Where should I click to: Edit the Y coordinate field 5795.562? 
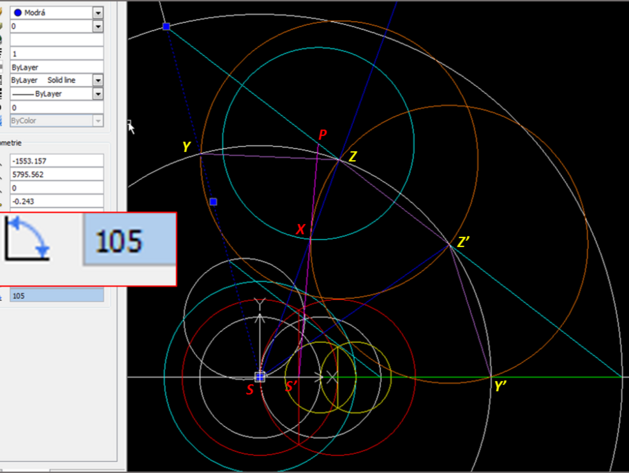pos(57,175)
